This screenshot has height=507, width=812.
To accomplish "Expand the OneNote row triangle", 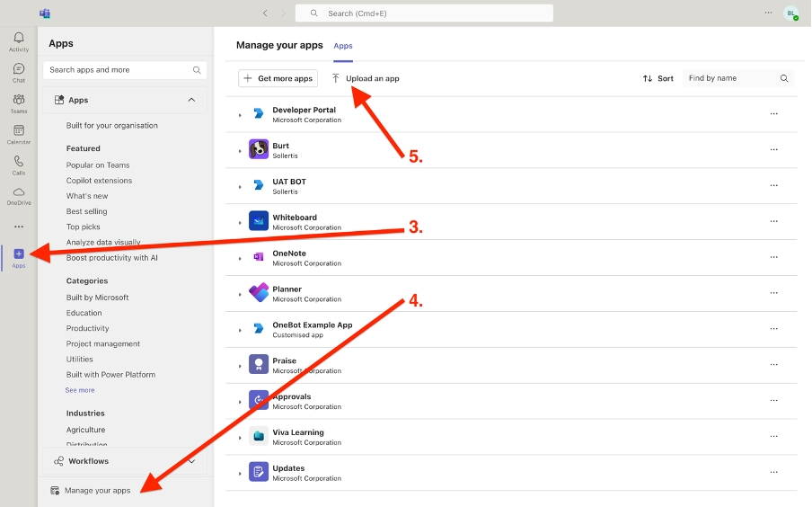I will click(240, 258).
